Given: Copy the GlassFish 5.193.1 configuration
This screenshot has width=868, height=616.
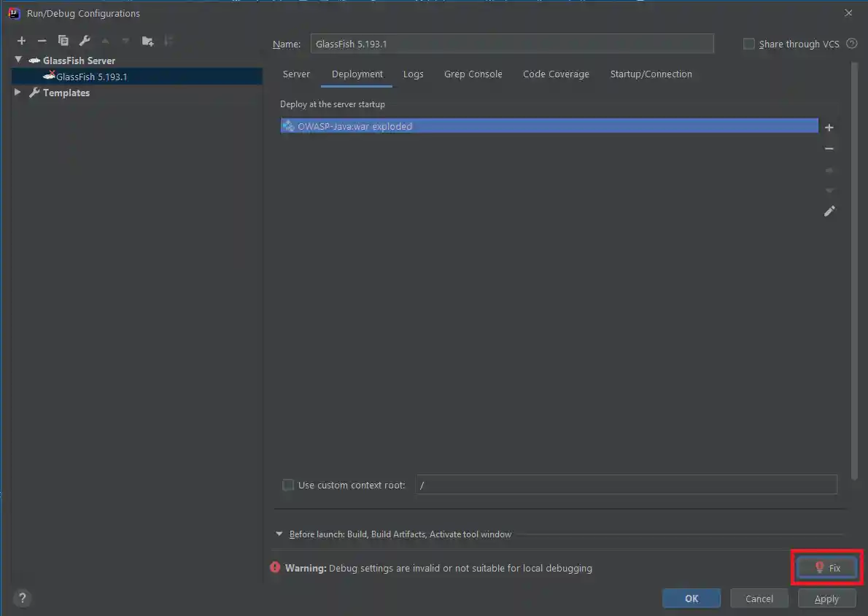Looking at the screenshot, I should (63, 40).
